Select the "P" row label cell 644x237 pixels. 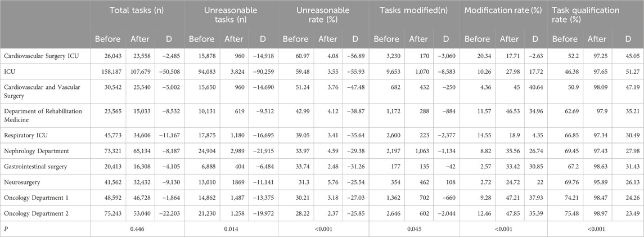(x=5, y=230)
